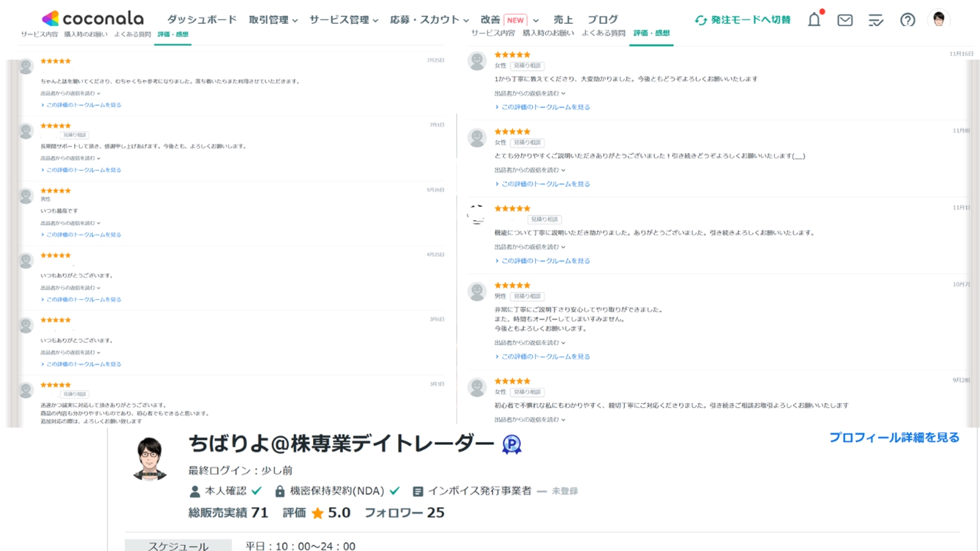Click the coconala logo
This screenshot has height=551, width=980.
pyautogui.click(x=92, y=19)
